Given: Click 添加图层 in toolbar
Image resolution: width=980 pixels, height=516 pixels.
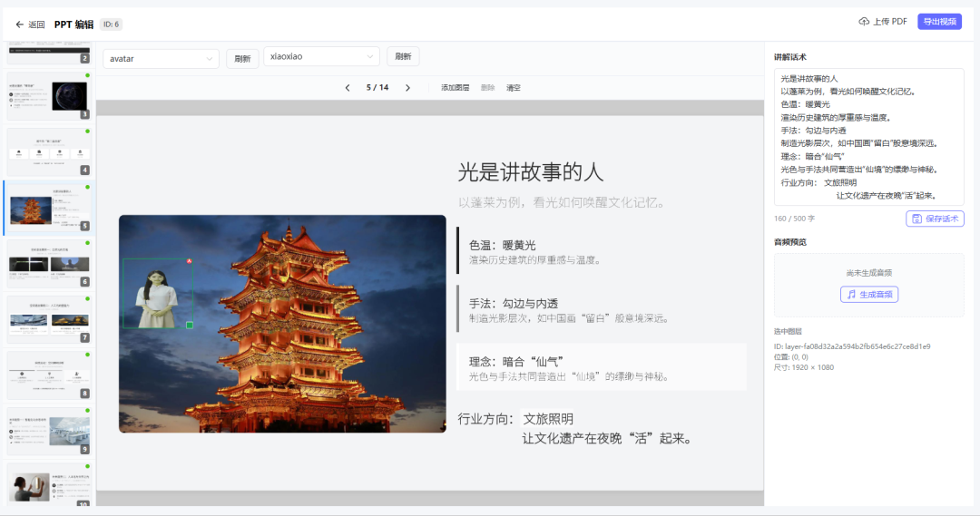Looking at the screenshot, I should coord(455,87).
